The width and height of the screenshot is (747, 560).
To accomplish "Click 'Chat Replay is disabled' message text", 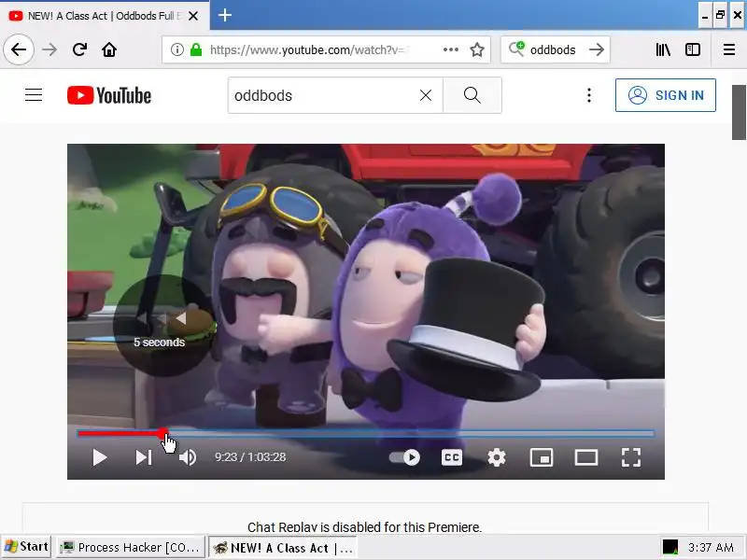I will [x=364, y=527].
